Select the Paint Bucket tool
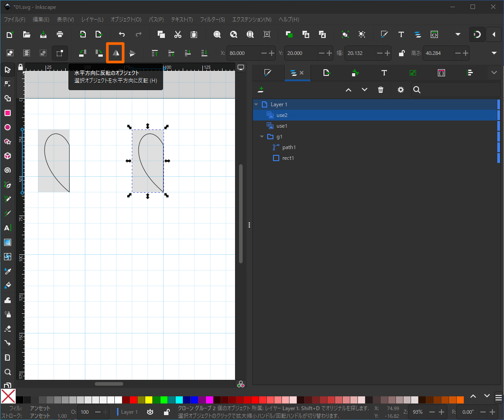This screenshot has width=504, height=420. [x=8, y=286]
